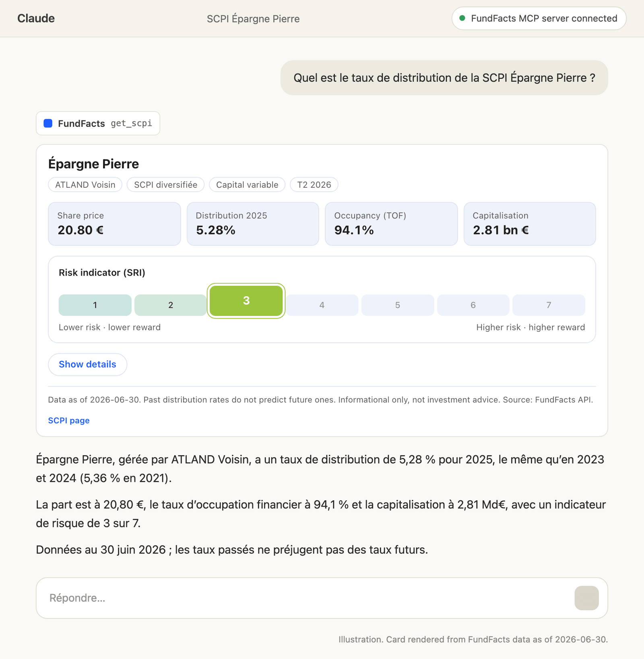644x659 pixels.
Task: Click the Higher risk · higher reward caption
Action: click(530, 327)
